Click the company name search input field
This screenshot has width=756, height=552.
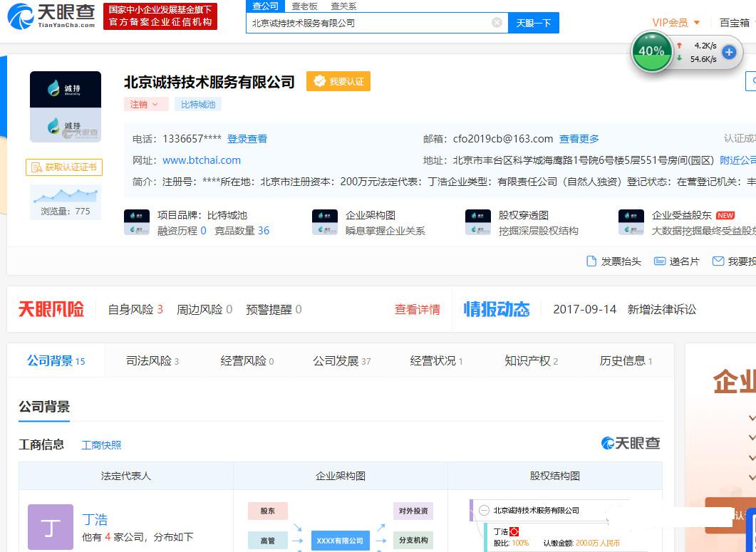coord(369,23)
